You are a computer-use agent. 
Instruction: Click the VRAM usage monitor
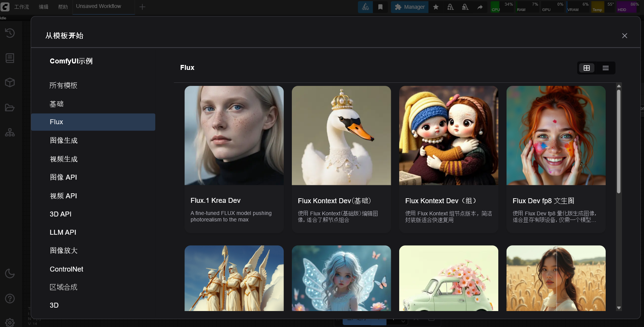point(578,7)
